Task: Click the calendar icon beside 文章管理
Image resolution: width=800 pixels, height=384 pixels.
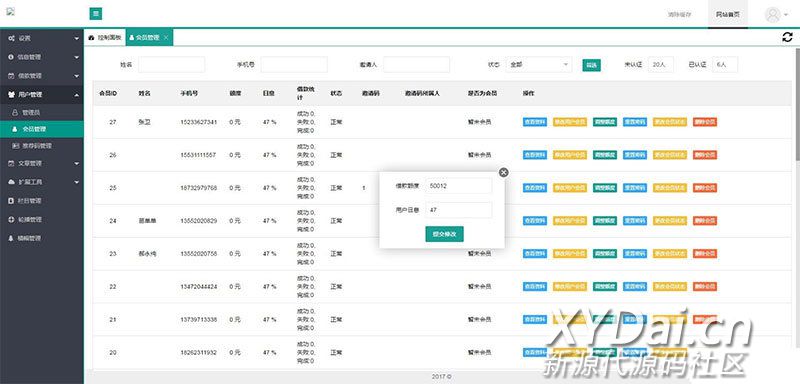Action: (x=11, y=163)
